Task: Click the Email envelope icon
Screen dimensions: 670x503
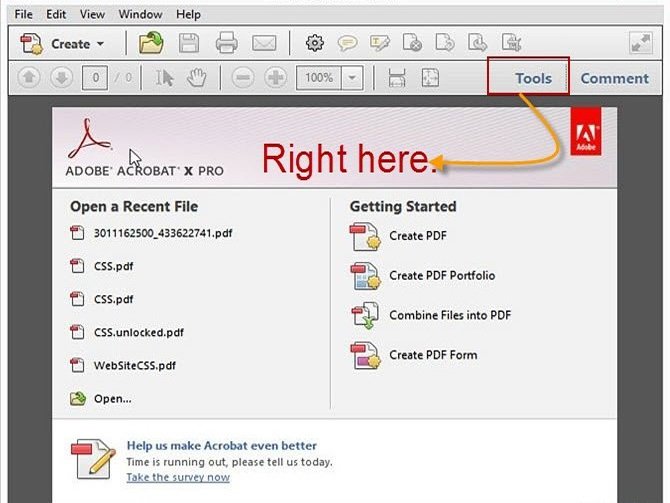Action: point(264,43)
